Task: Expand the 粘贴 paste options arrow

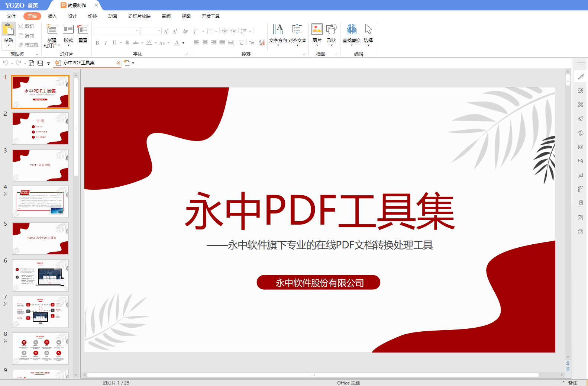Action: click(9, 45)
